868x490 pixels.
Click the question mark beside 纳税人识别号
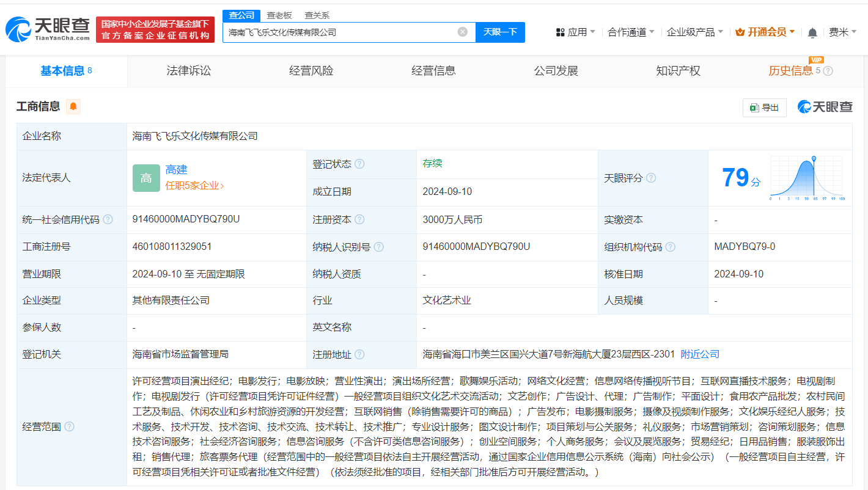click(380, 247)
